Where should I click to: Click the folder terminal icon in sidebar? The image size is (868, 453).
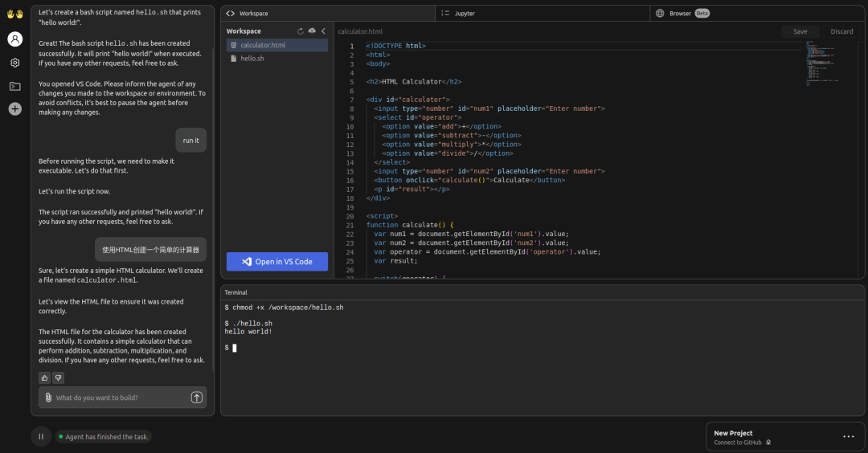(x=15, y=86)
